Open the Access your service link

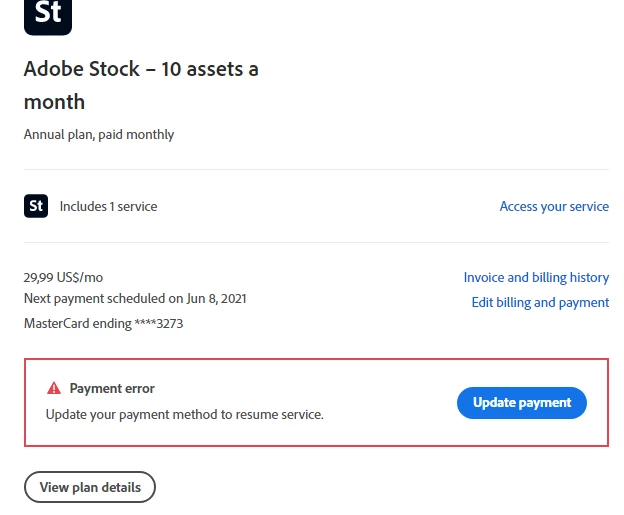click(554, 207)
